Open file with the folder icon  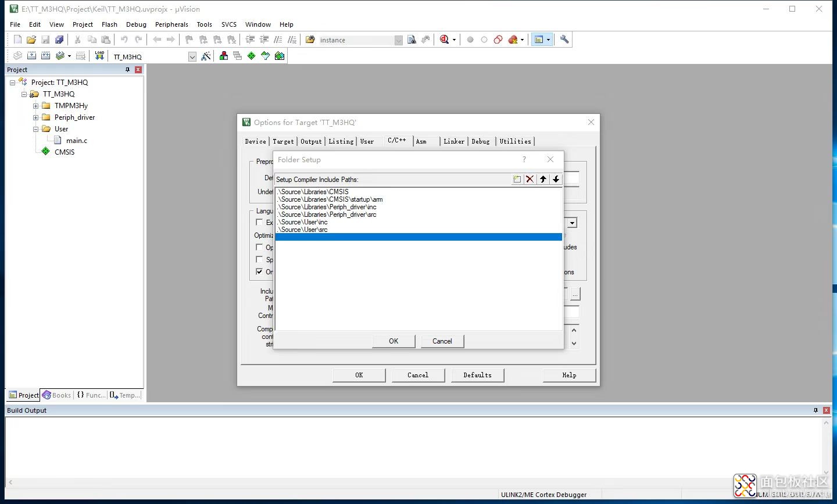click(x=31, y=40)
